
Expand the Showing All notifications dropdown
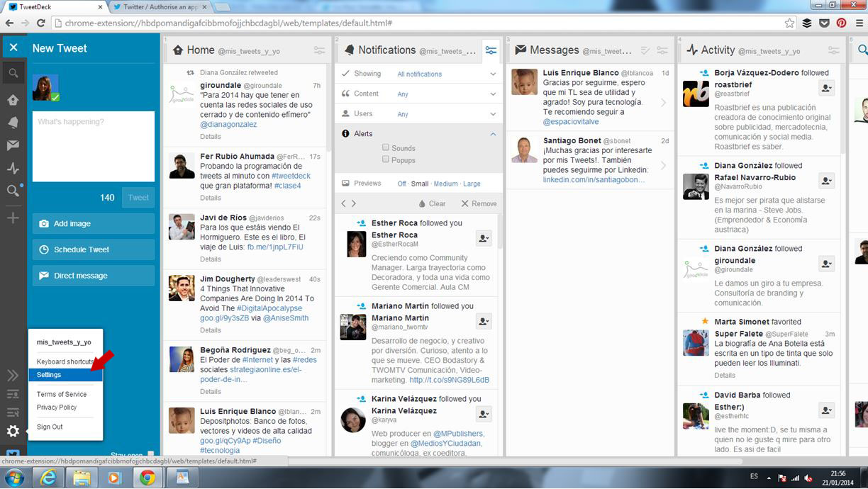click(493, 74)
